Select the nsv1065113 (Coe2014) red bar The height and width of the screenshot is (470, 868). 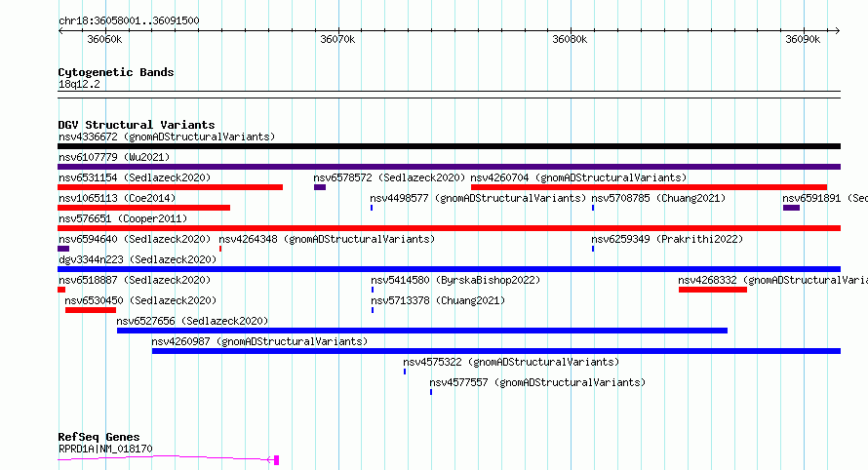143,208
